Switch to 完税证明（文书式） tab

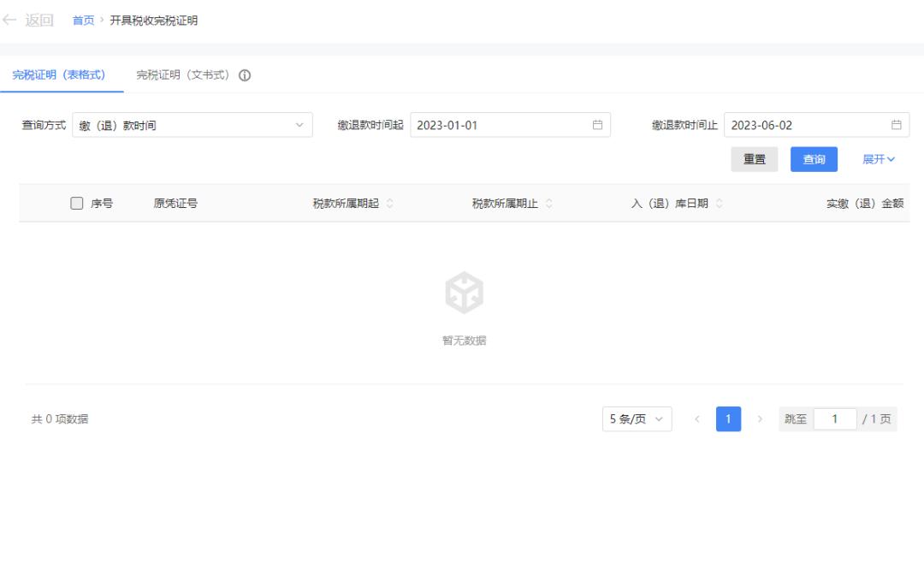point(183,75)
